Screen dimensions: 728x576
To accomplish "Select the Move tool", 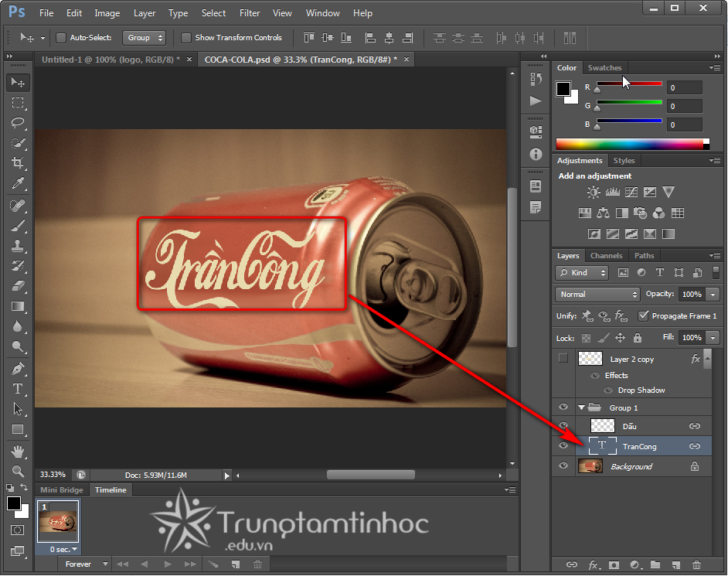I will [x=18, y=83].
